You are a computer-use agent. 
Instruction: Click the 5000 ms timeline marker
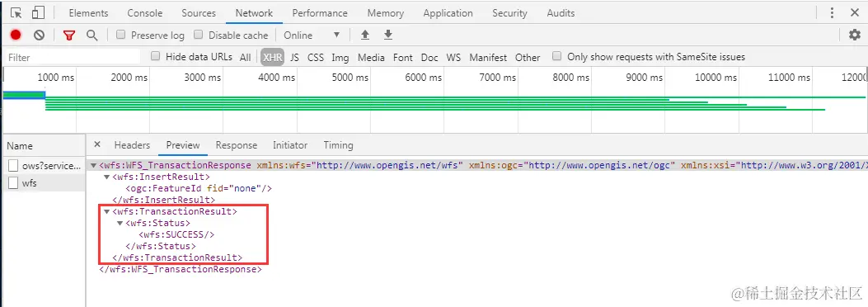pos(350,78)
